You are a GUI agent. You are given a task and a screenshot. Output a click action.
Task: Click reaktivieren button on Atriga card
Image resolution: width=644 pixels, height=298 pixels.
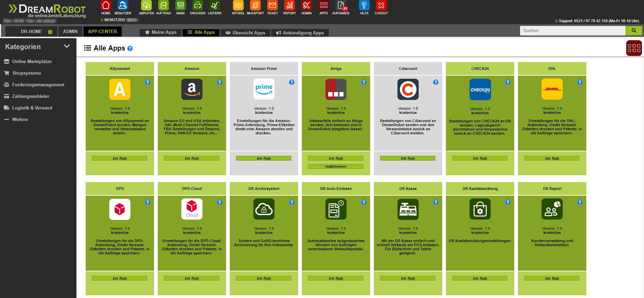click(336, 166)
